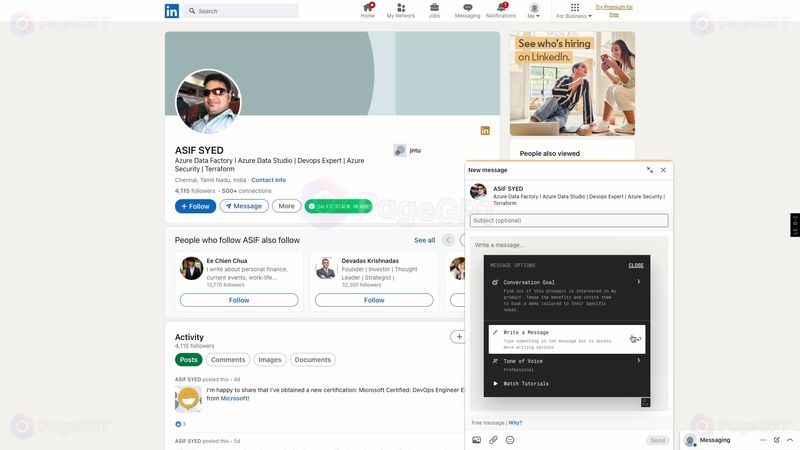This screenshot has height=450, width=800.
Task: Focus the LinkedIn search box
Action: 241,11
